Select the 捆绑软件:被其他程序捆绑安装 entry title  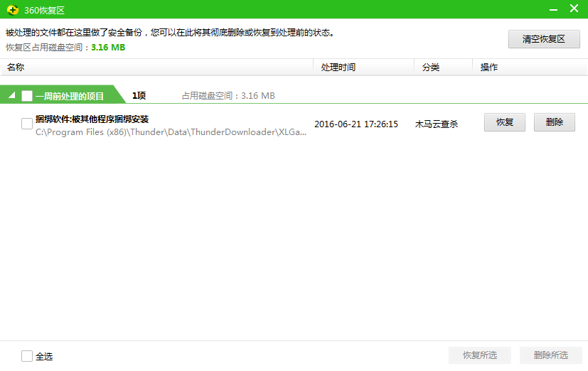92,119
